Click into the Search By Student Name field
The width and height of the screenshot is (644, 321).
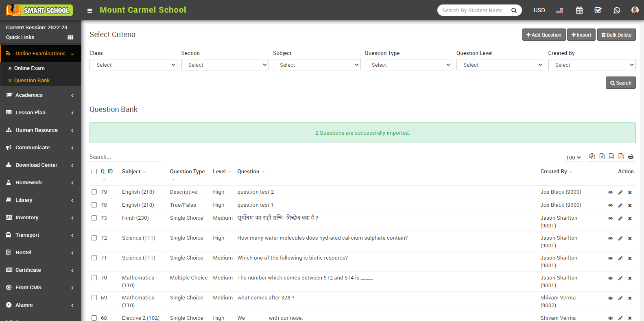click(x=472, y=10)
